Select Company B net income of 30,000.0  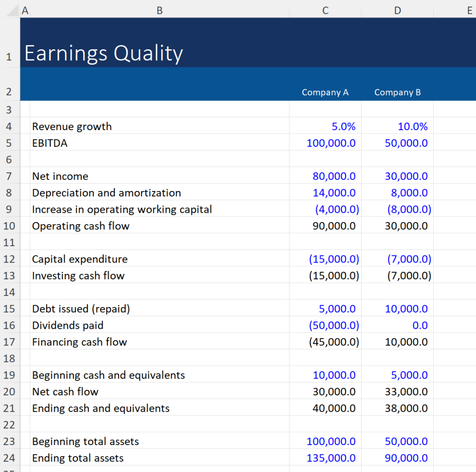coord(397,176)
